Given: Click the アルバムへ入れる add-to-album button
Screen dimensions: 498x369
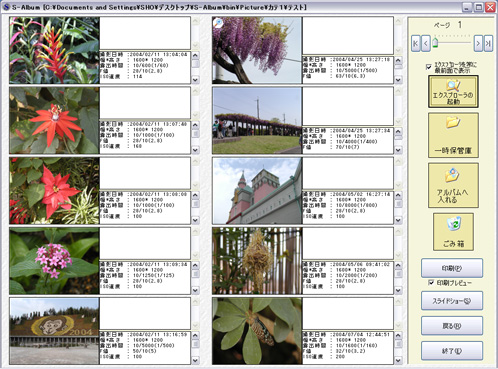Looking at the screenshot, I should point(453,185).
